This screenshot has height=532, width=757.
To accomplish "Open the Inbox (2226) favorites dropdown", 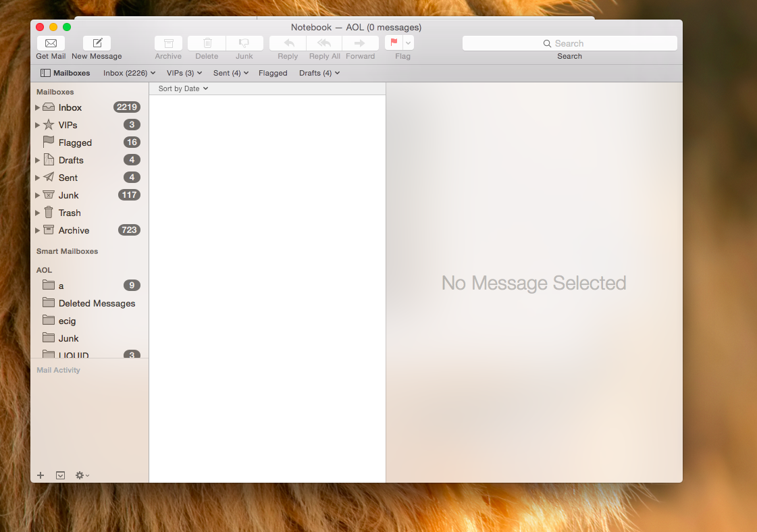I will (129, 73).
